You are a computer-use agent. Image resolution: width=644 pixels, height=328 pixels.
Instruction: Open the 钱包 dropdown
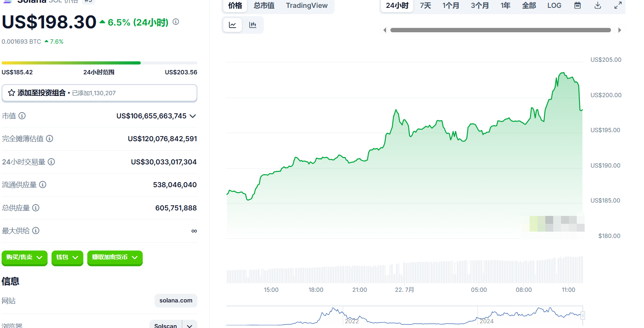(x=67, y=258)
